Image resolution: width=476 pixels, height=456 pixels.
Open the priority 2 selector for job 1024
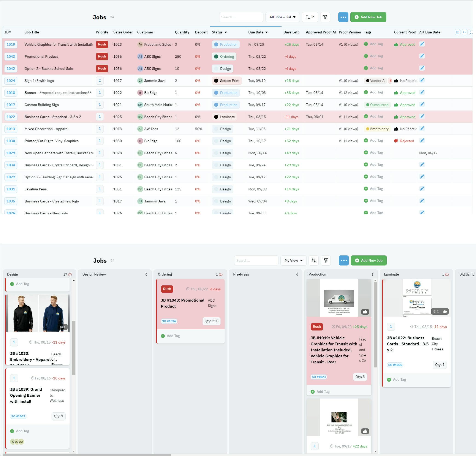(100, 81)
